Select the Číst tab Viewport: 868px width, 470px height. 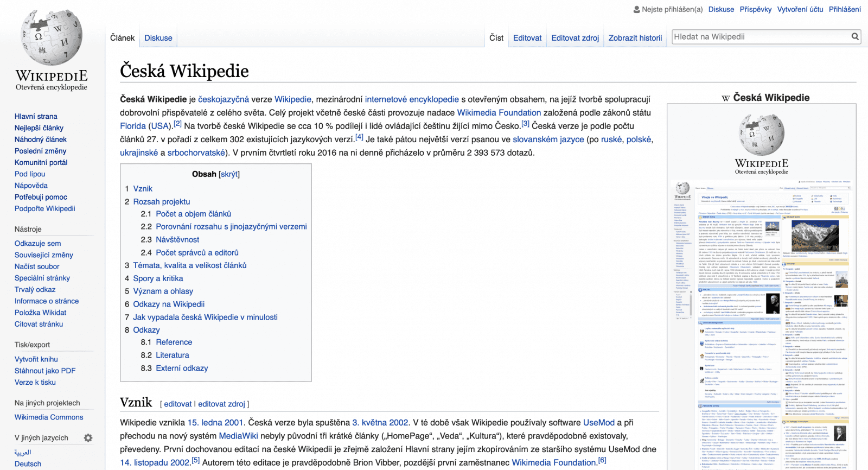pyautogui.click(x=496, y=38)
